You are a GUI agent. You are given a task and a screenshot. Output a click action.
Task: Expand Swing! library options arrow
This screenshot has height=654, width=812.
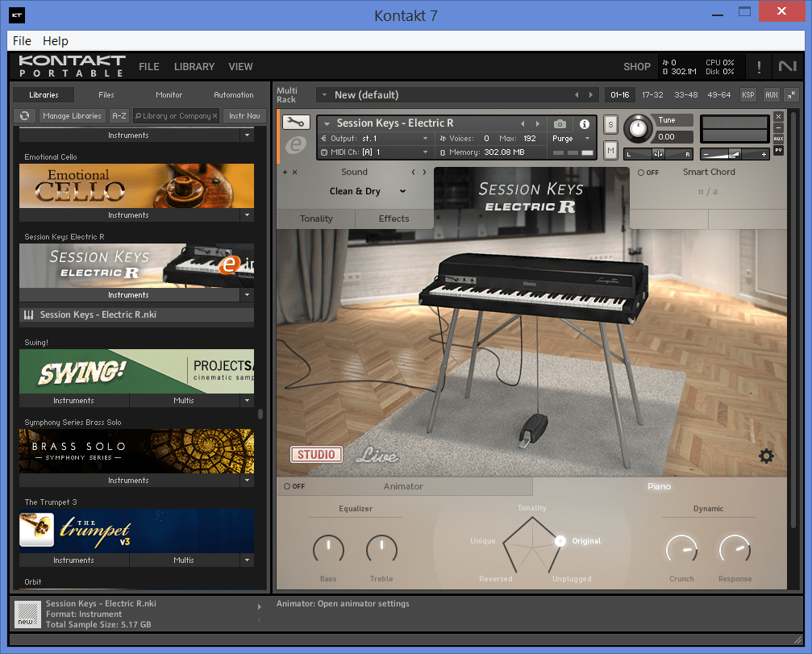click(x=247, y=400)
